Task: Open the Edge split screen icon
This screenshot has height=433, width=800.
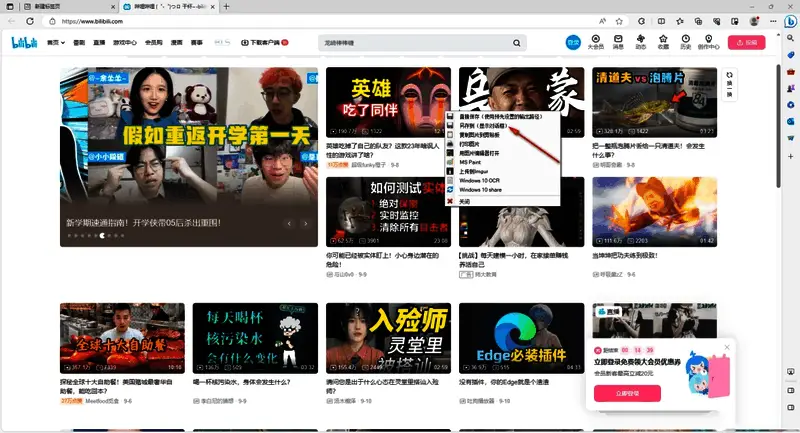Action: pyautogui.click(x=661, y=21)
